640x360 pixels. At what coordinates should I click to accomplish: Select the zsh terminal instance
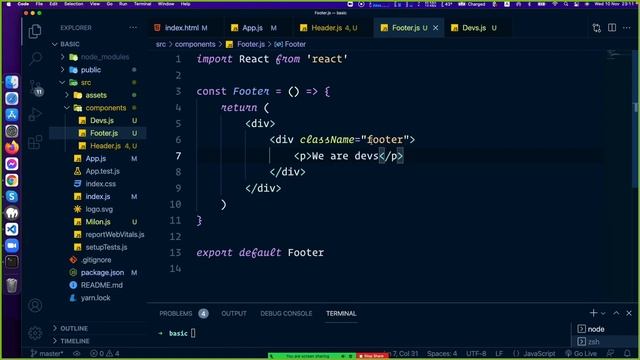[x=604, y=342]
